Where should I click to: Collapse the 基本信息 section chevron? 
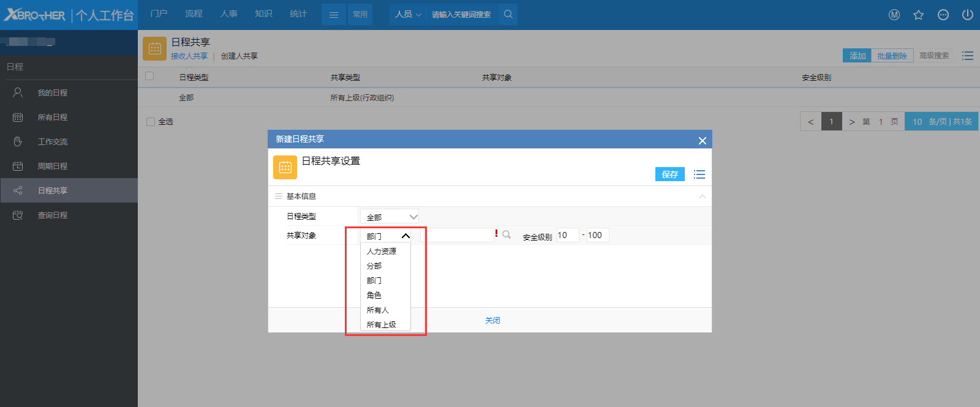[x=702, y=196]
